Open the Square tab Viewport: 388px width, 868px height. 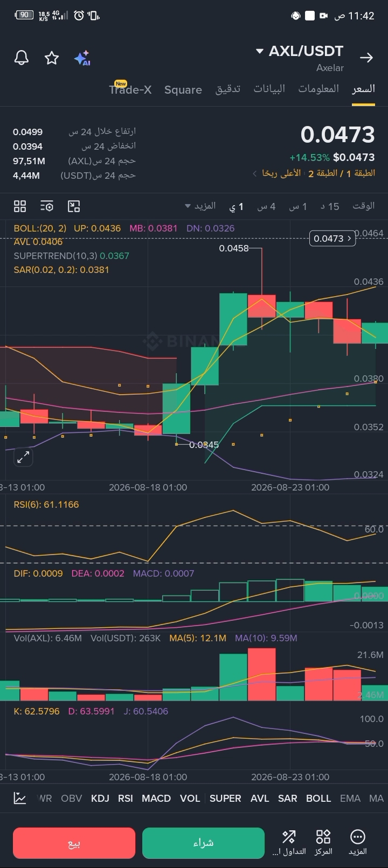183,90
